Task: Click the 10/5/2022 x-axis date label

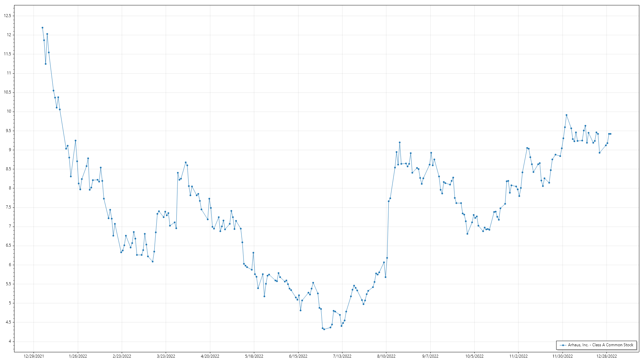Action: coord(474,356)
